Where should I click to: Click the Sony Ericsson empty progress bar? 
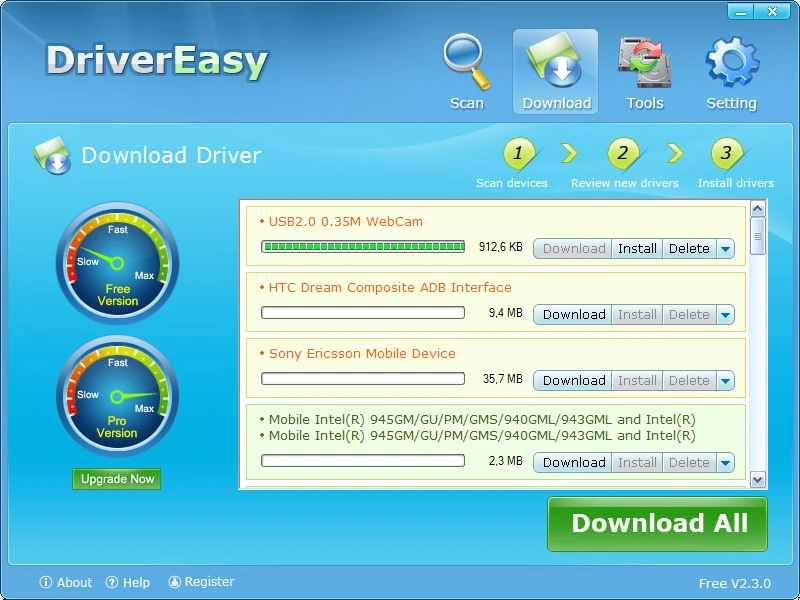point(363,379)
